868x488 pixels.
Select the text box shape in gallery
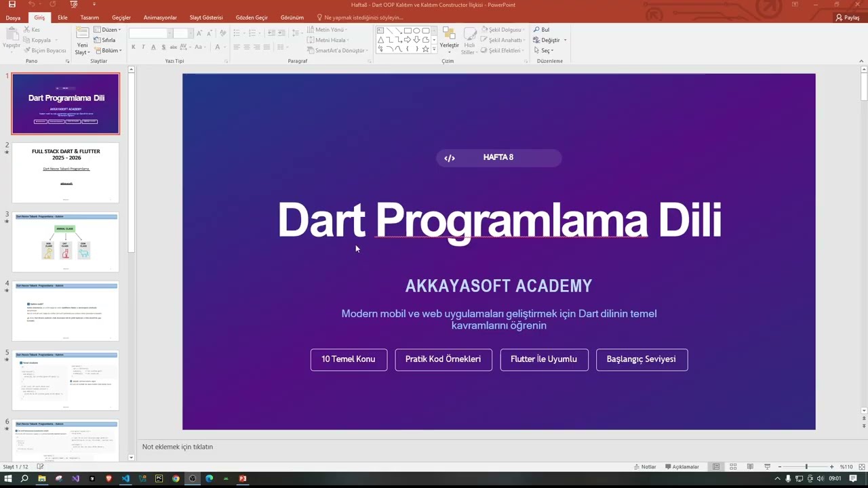[x=380, y=30]
